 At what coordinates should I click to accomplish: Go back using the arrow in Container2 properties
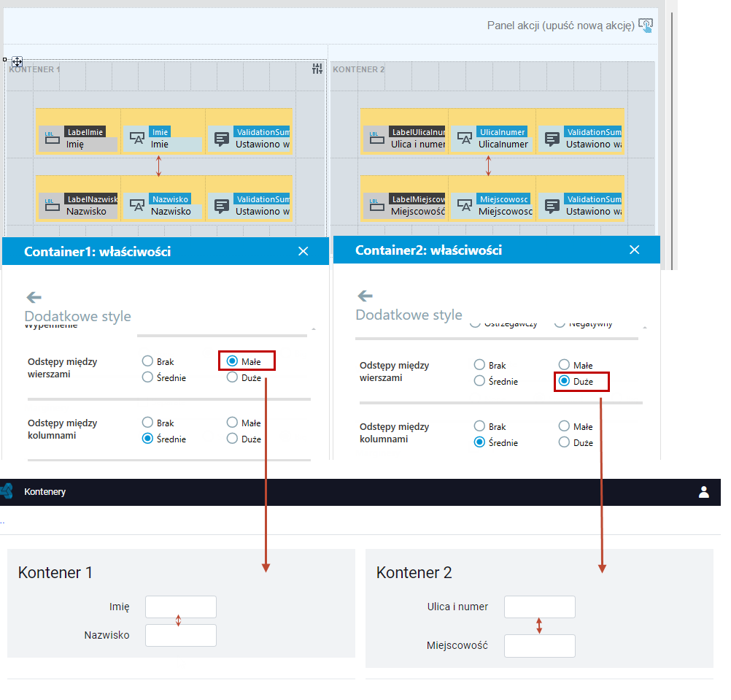tap(365, 296)
